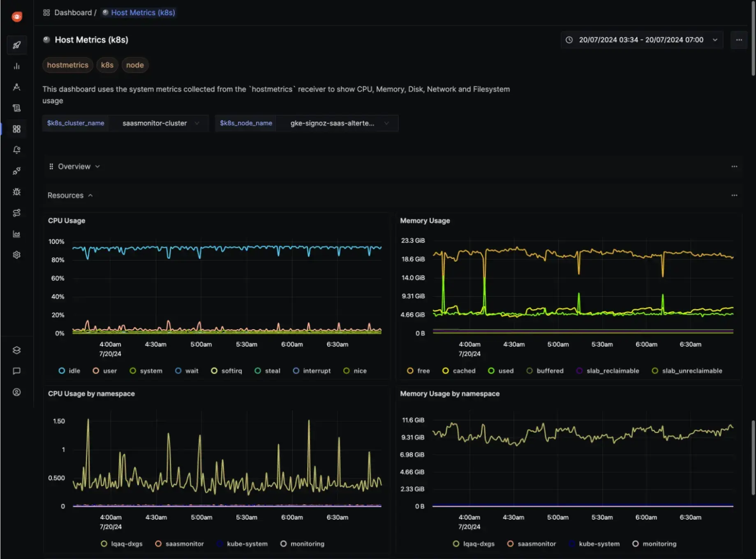Toggle cached series in Memory Usage legend

point(459,371)
